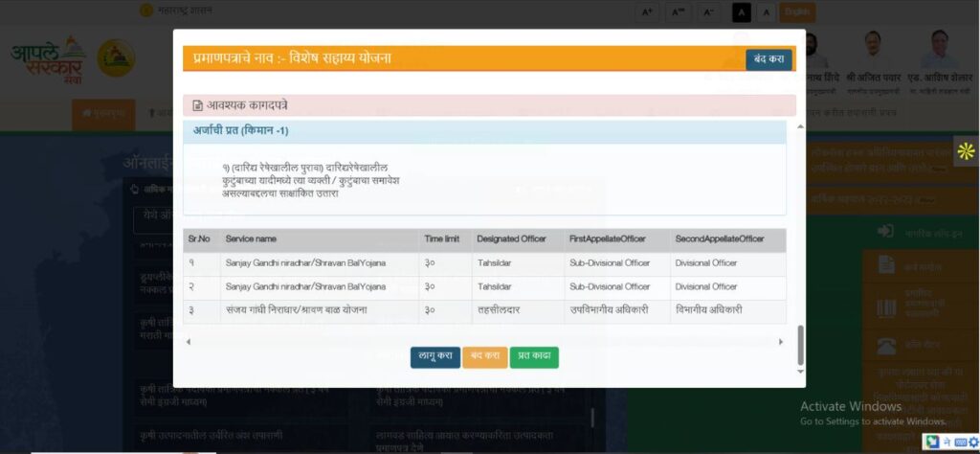Click the dialog's scroll-down arrow
Viewport: 980px width, 454px height.
[801, 372]
